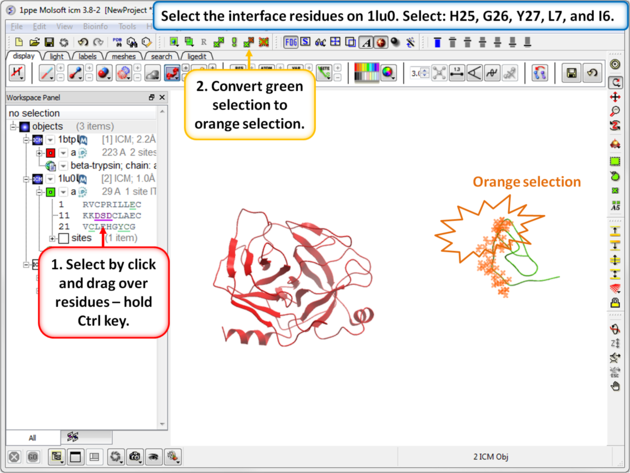The image size is (630, 473).
Task: Expand the sites node under 1lu0
Action: coord(52,239)
